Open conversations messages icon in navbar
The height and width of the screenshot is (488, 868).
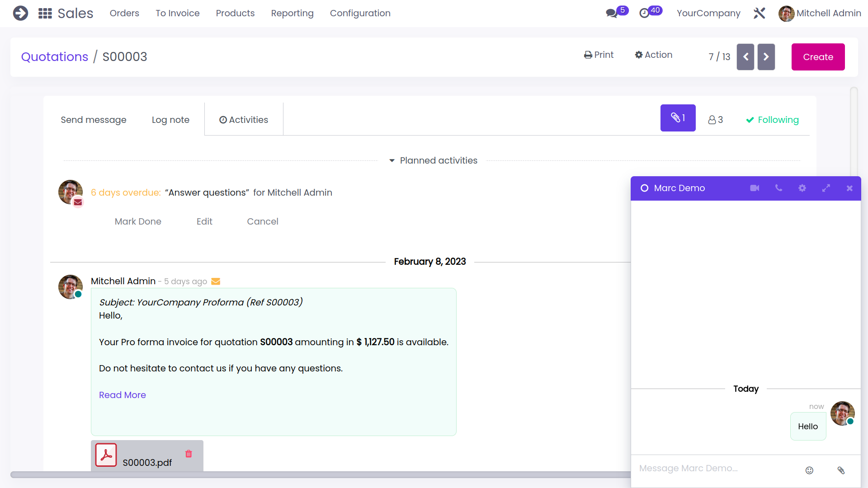click(x=612, y=13)
